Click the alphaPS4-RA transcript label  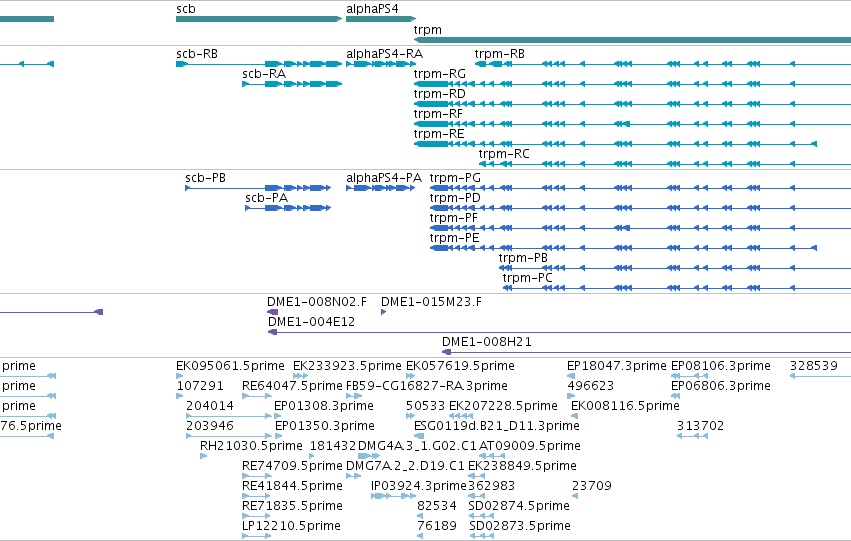point(384,54)
